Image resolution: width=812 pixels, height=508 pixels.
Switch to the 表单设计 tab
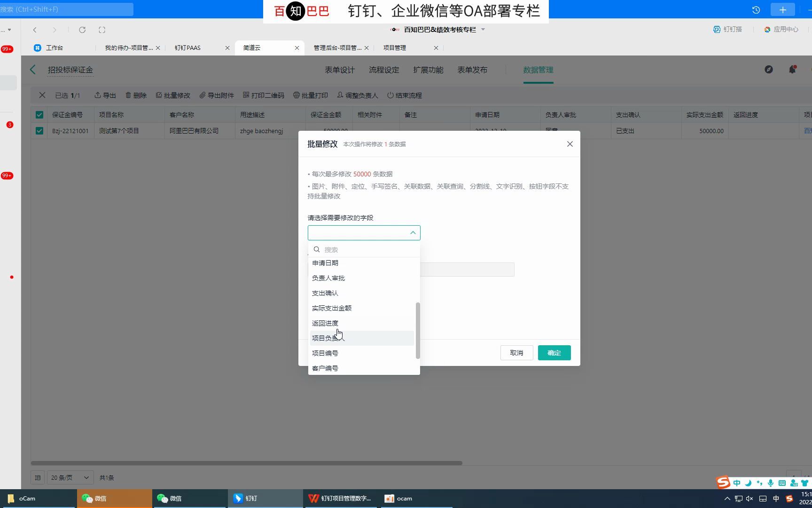[340, 70]
